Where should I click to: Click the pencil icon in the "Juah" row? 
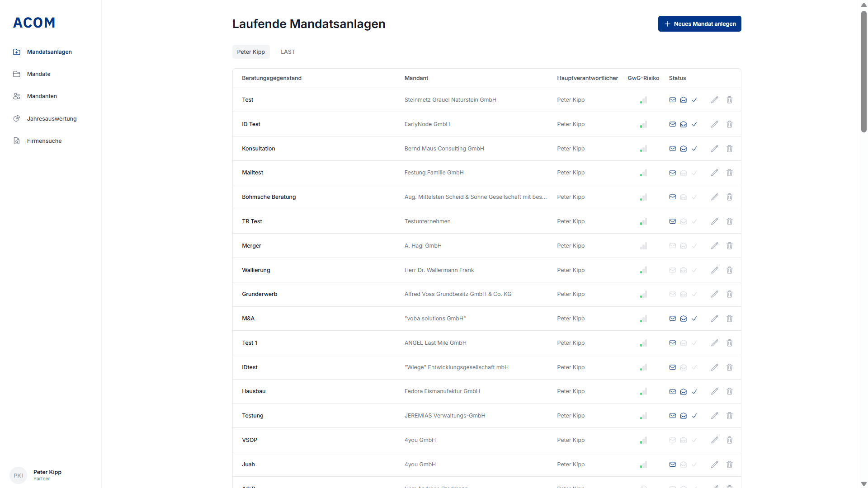(x=715, y=464)
